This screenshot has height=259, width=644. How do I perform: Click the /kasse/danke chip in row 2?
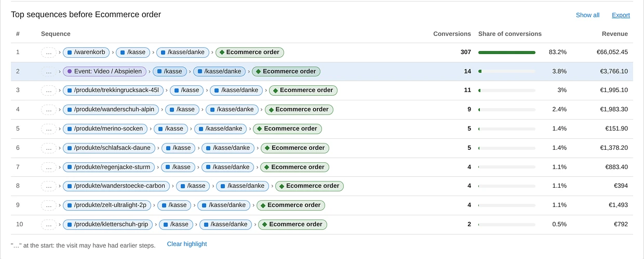219,71
